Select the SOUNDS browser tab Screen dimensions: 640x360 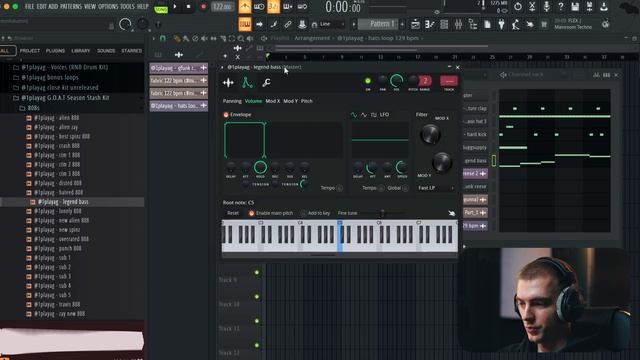point(106,51)
